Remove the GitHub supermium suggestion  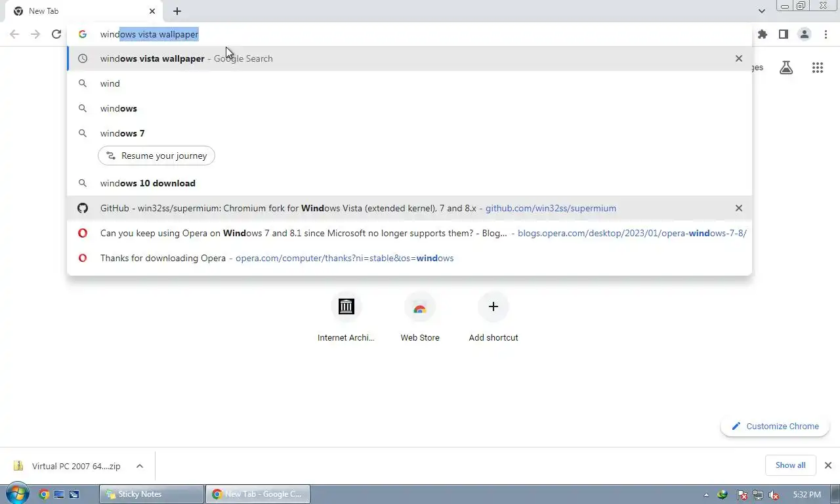739,208
